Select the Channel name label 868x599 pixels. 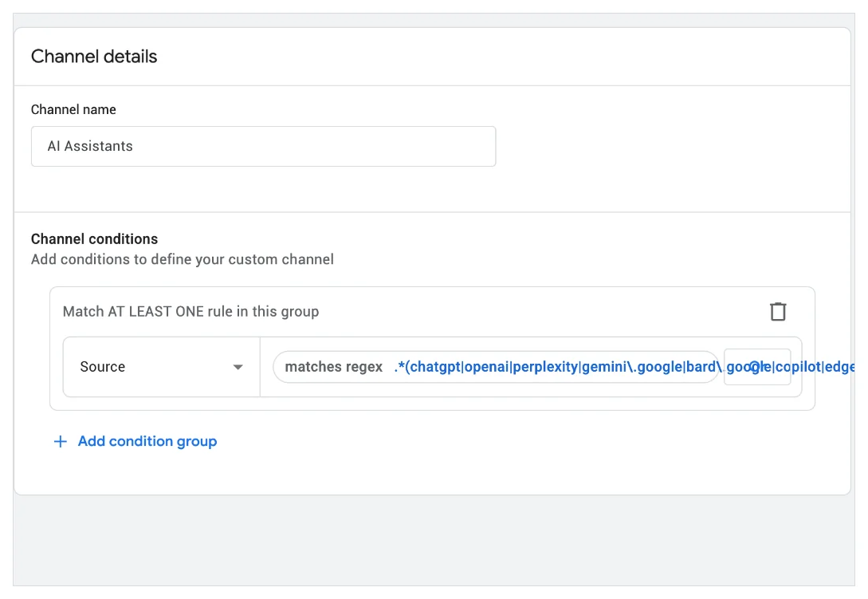(73, 110)
